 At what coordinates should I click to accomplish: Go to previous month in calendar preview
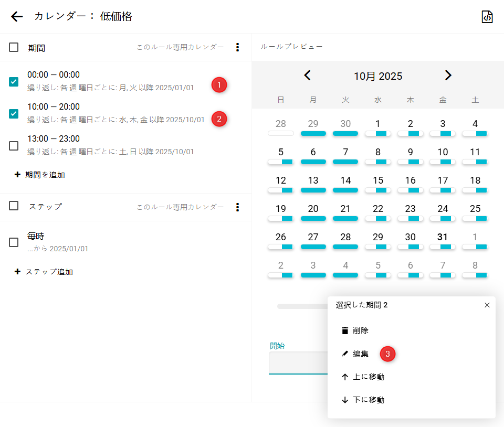[308, 76]
